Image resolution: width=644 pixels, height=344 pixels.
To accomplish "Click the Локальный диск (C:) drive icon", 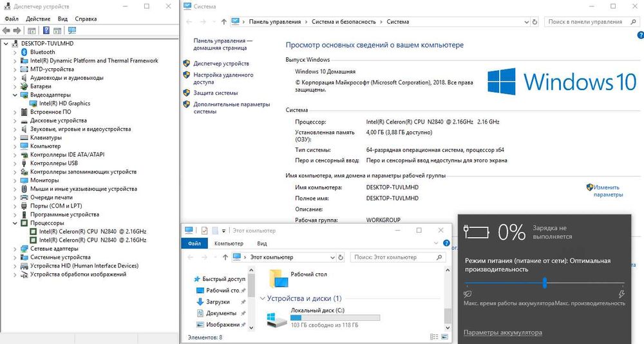I will pos(276,320).
